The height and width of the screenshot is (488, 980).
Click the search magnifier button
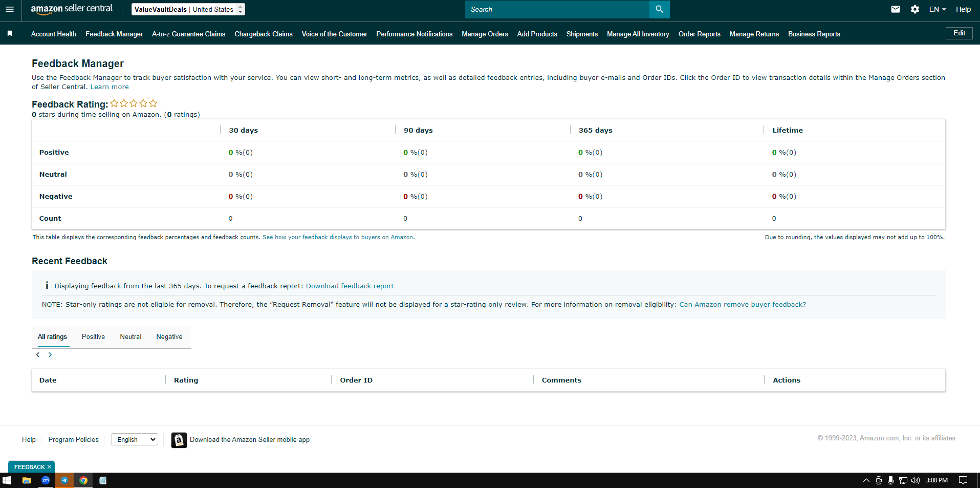click(x=659, y=9)
